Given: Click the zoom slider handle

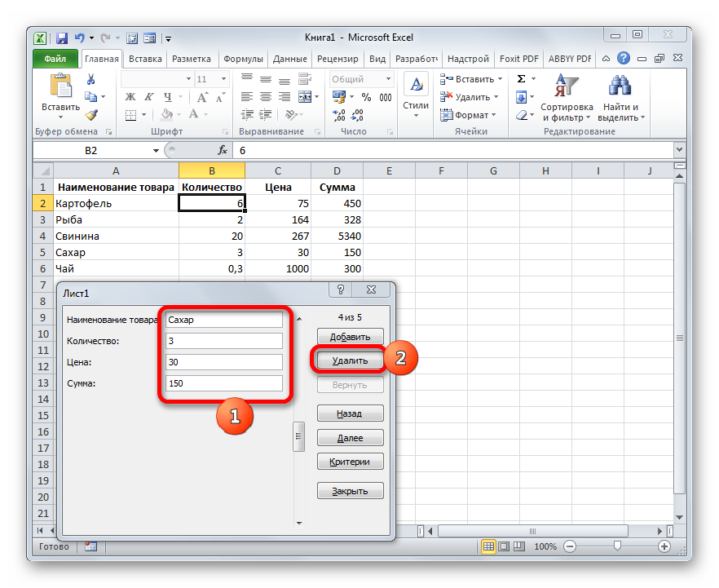Looking at the screenshot, I should 618,546.
